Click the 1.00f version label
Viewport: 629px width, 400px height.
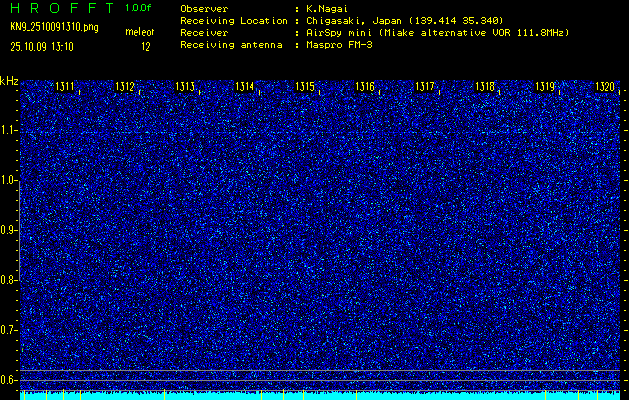point(139,8)
